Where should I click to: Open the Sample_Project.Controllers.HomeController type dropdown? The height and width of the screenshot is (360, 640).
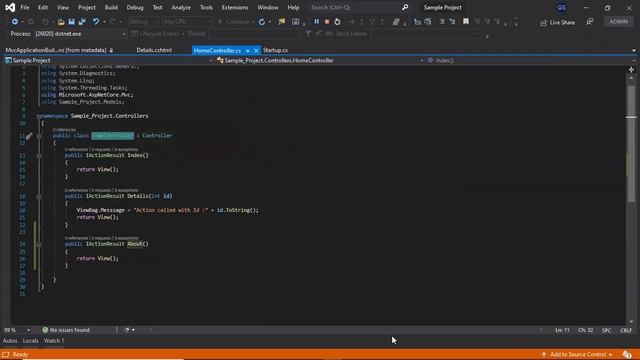pos(320,60)
